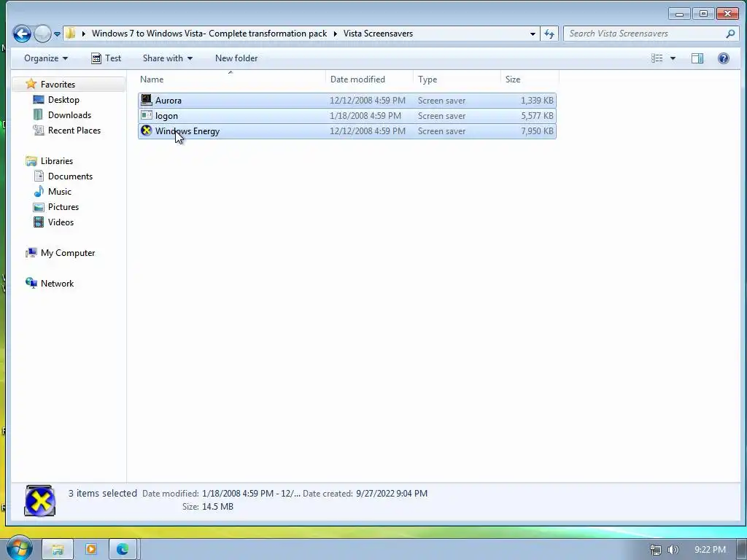This screenshot has width=747, height=560.
Task: Click the large details pane thumbnail
Action: point(39,500)
